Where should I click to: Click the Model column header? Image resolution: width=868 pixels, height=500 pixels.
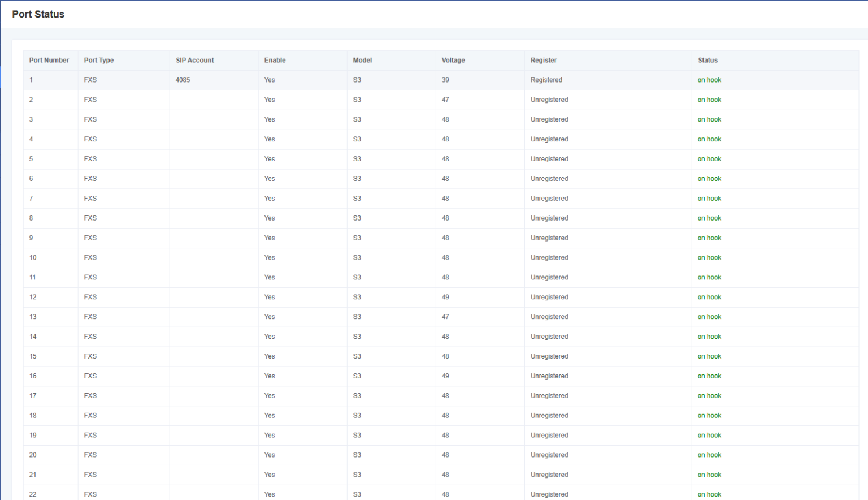[x=362, y=61]
